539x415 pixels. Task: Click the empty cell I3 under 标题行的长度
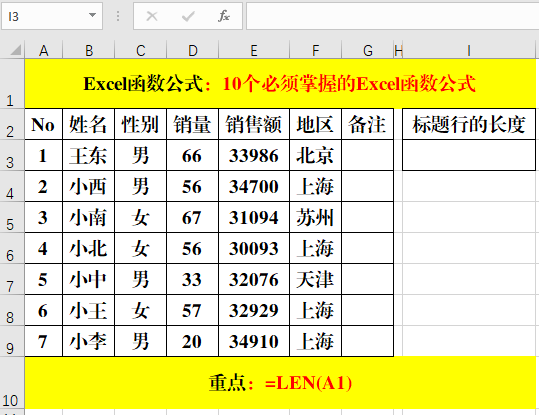click(469, 155)
